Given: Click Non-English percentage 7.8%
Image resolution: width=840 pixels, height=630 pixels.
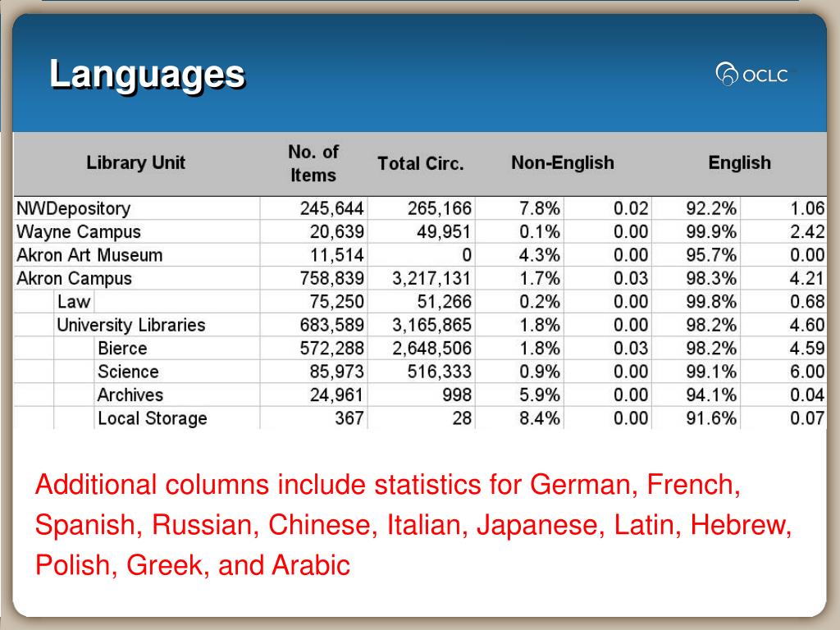Looking at the screenshot, I should click(x=540, y=208).
